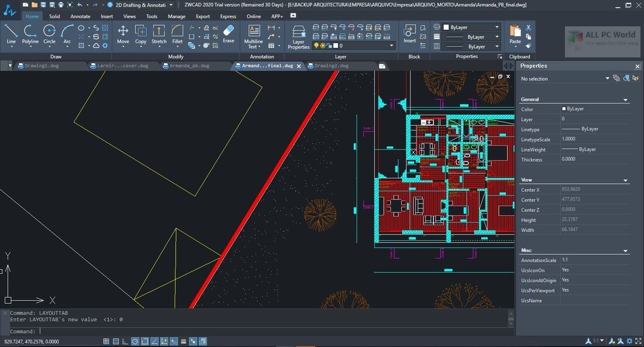644x347 pixels.
Task: Toggle polar tracking in status bar
Action: [135, 341]
